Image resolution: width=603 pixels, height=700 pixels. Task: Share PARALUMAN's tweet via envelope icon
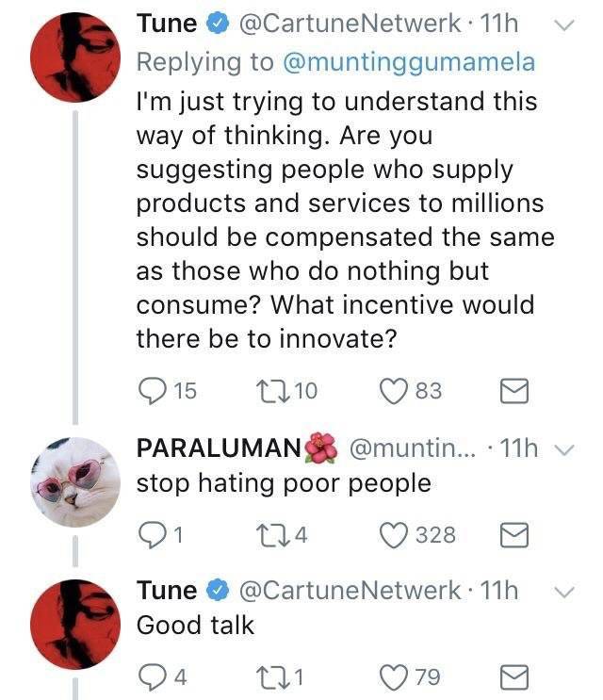tap(513, 535)
